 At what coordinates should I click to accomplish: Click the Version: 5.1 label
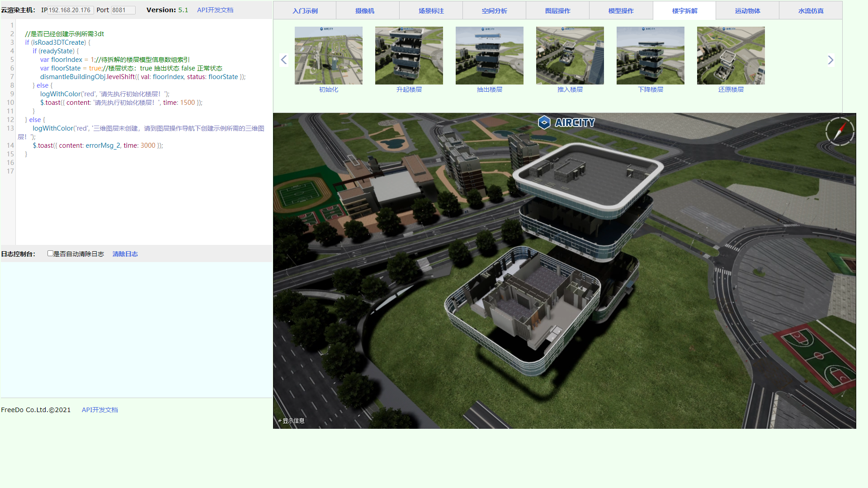[167, 10]
